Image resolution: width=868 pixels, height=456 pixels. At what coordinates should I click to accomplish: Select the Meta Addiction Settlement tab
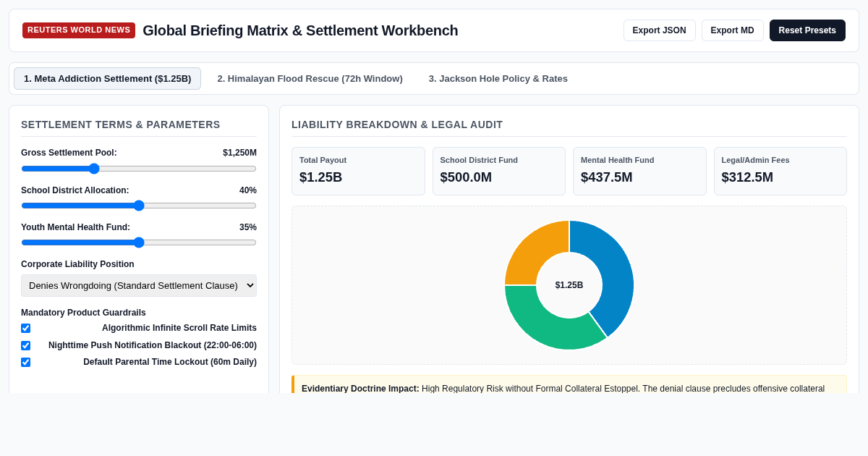click(107, 78)
